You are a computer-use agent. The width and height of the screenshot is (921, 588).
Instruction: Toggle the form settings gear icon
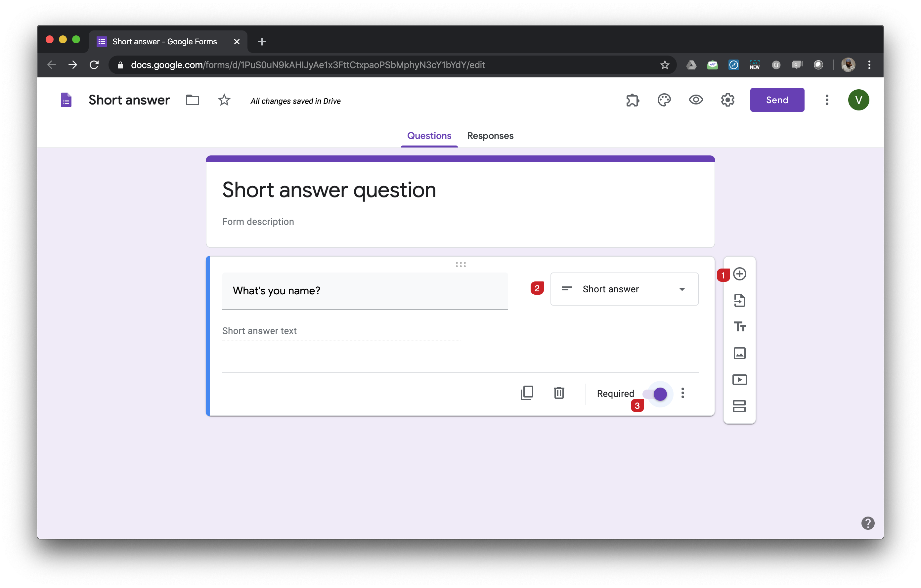[727, 100]
